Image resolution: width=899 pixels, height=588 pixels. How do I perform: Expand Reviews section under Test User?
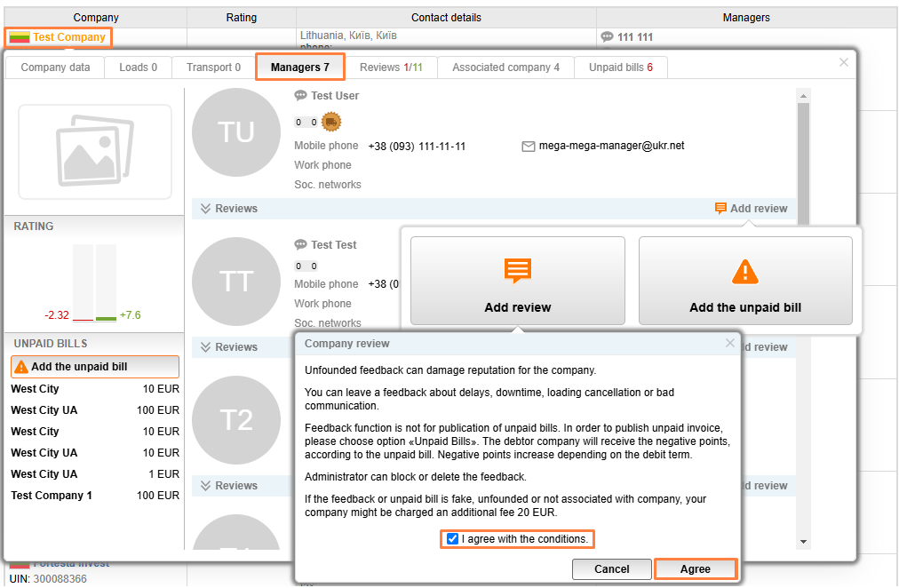229,209
